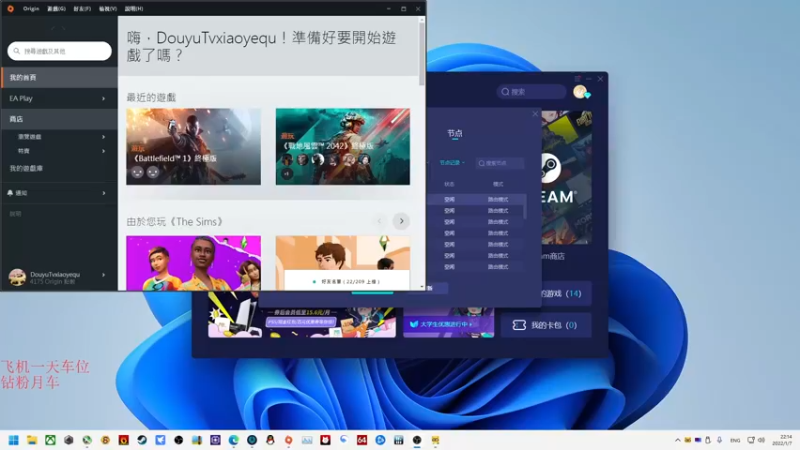Show next The Sims recommendations

[402, 221]
